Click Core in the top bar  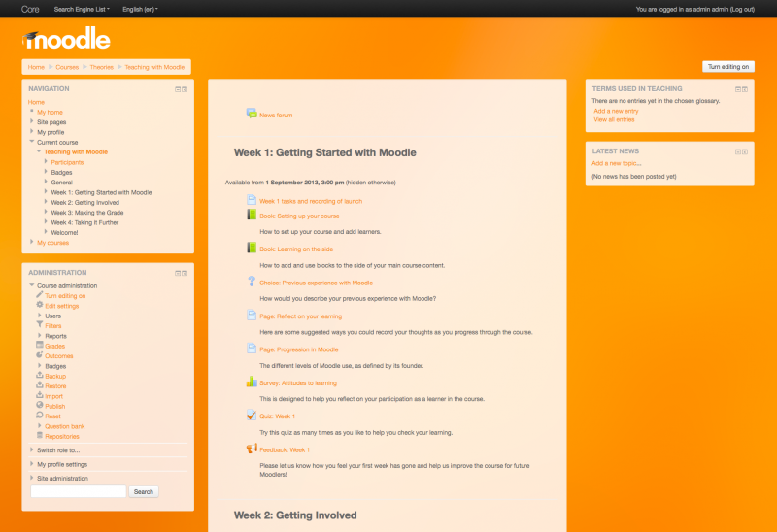point(30,9)
